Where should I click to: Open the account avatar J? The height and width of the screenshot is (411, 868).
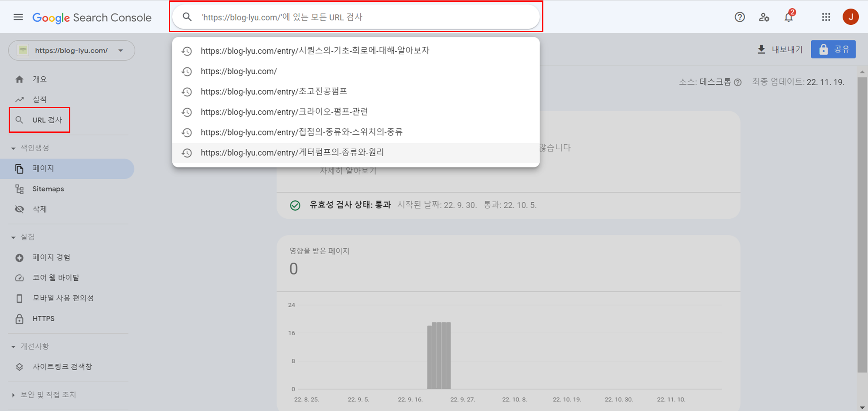(x=850, y=17)
